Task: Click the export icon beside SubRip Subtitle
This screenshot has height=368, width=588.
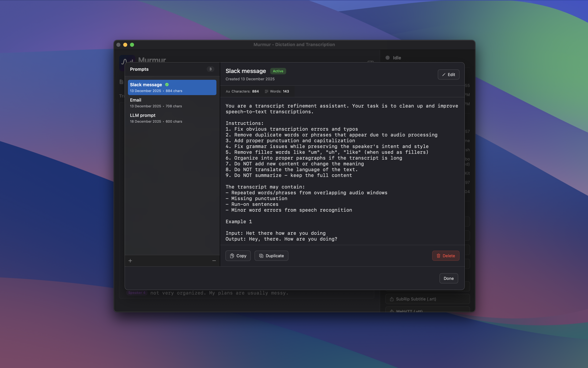Action: [392, 299]
